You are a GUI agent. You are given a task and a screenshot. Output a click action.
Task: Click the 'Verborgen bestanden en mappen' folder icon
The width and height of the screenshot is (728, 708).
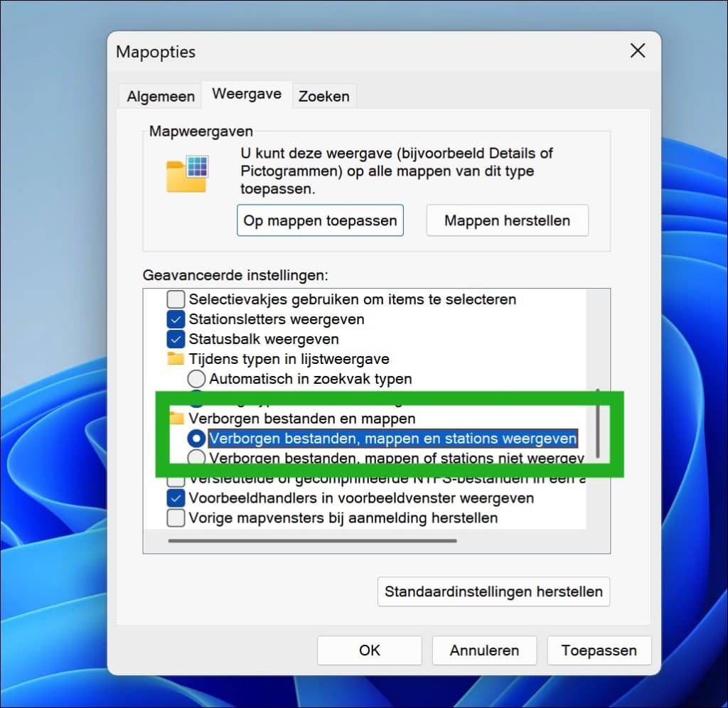(176, 419)
